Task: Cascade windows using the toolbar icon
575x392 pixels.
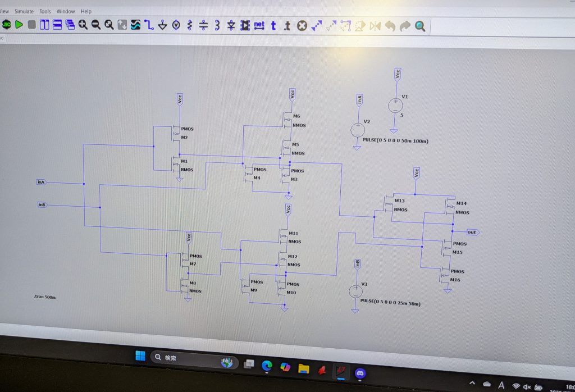Action: tap(70, 25)
